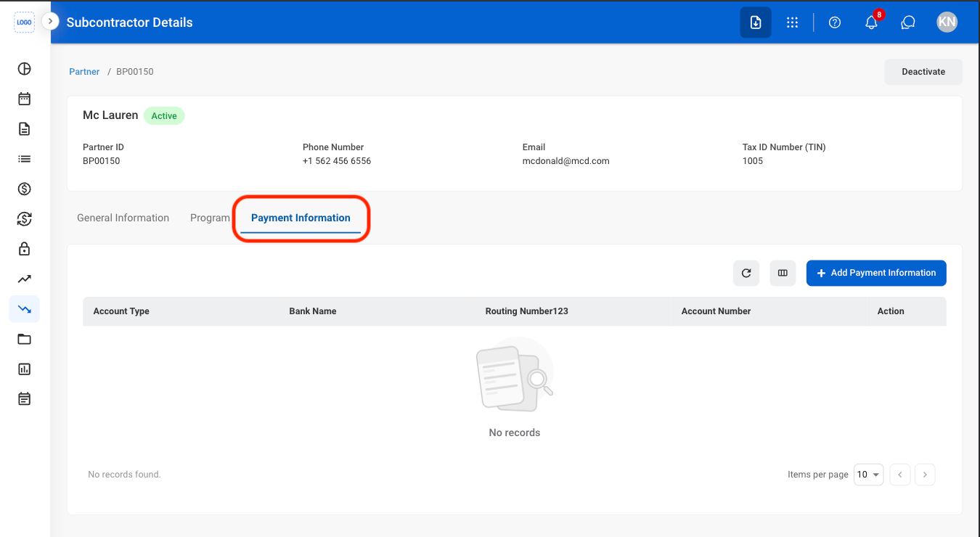Select the highlighted downward trend icon
The height and width of the screenshot is (537, 980).
(x=25, y=309)
